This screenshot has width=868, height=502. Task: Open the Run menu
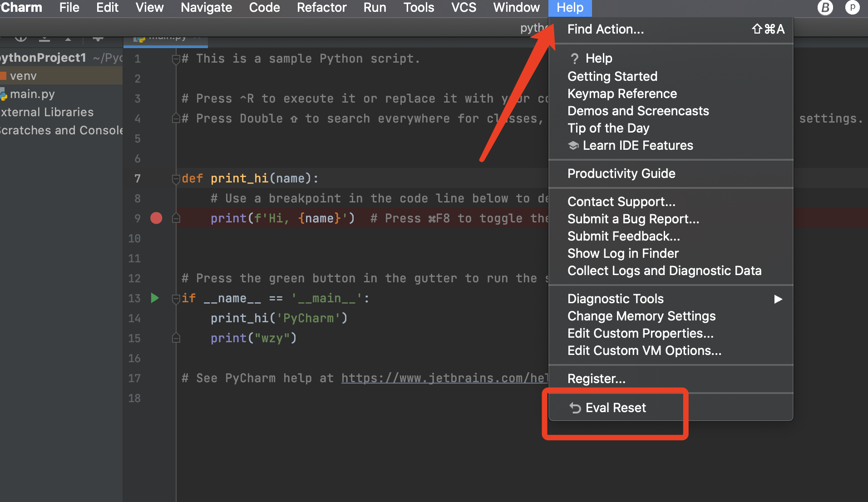coord(375,8)
